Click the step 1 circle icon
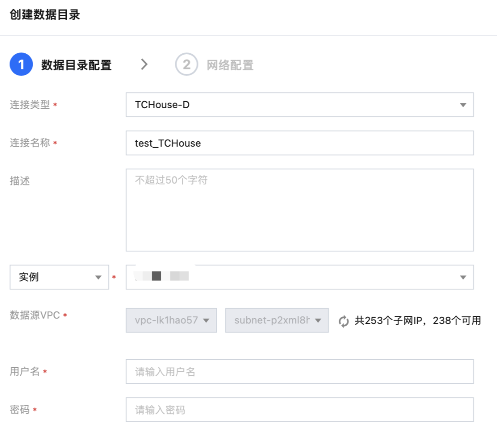 (21, 64)
